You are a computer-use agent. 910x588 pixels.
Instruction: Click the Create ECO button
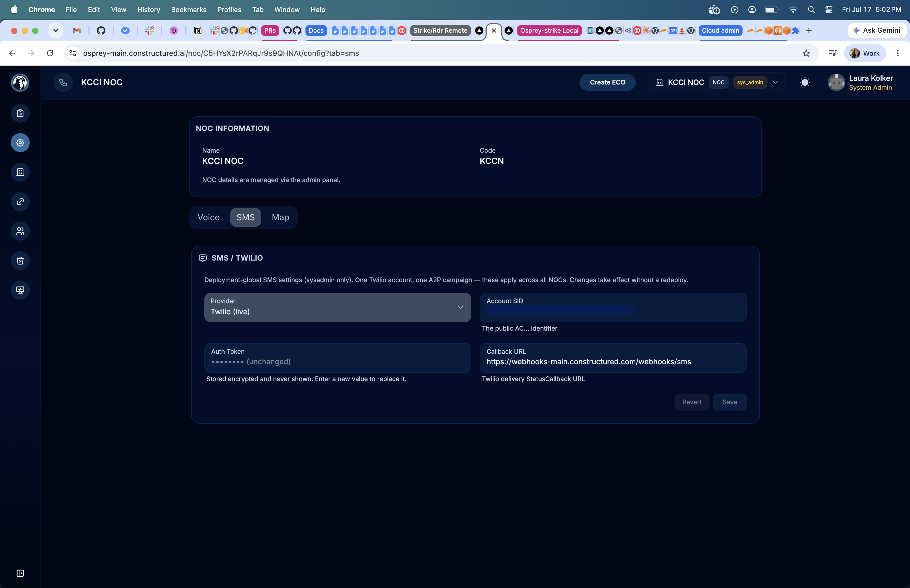pos(607,82)
